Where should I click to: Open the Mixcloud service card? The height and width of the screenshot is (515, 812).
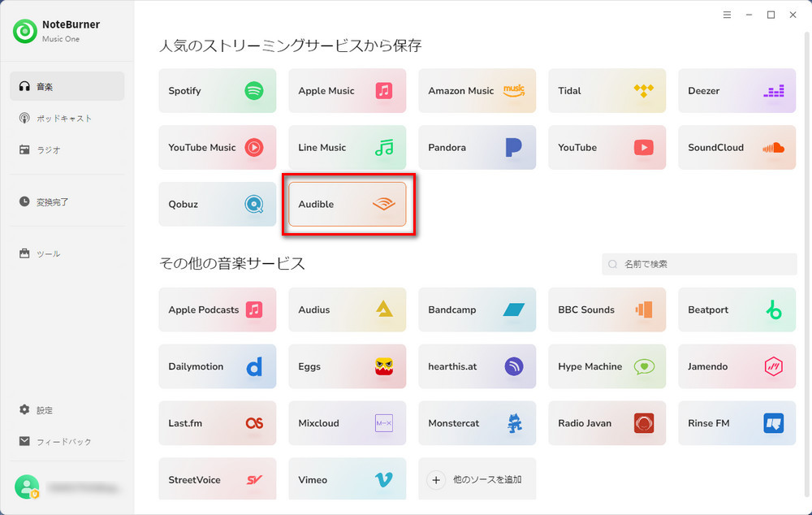[x=347, y=423]
